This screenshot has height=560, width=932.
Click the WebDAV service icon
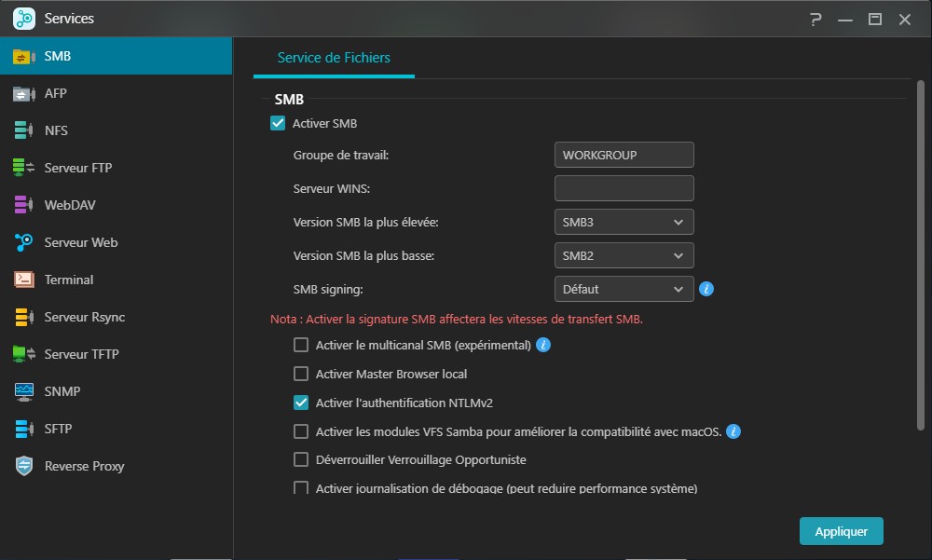coord(24,205)
